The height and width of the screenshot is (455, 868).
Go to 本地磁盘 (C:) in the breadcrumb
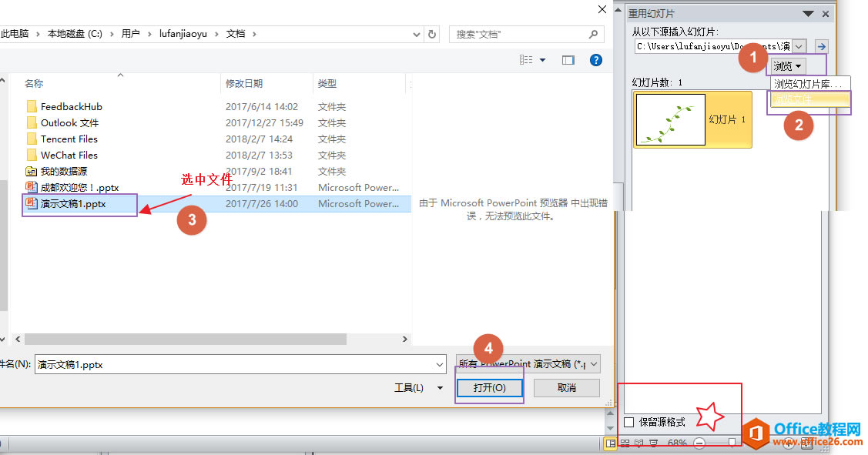(x=75, y=34)
